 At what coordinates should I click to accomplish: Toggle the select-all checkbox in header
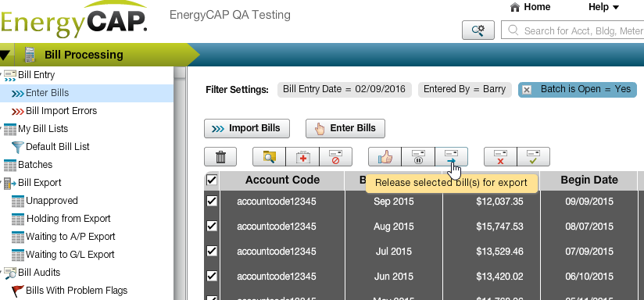coord(212,180)
